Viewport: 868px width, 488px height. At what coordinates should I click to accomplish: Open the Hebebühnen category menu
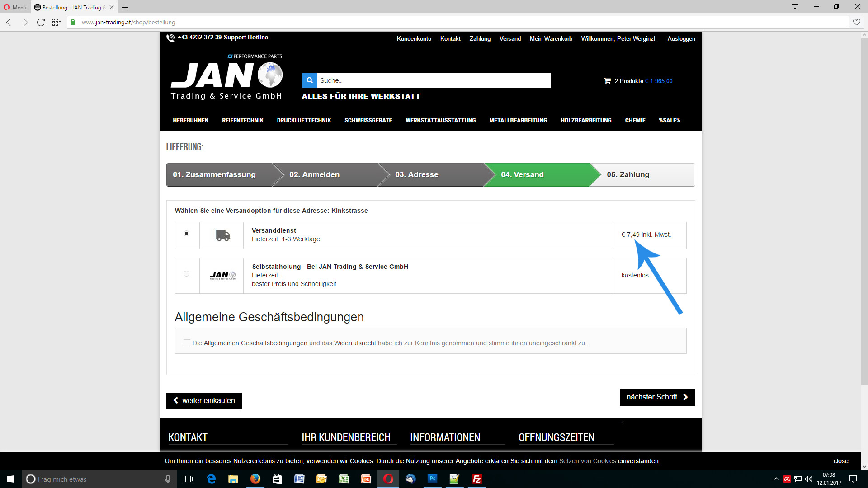(190, 121)
